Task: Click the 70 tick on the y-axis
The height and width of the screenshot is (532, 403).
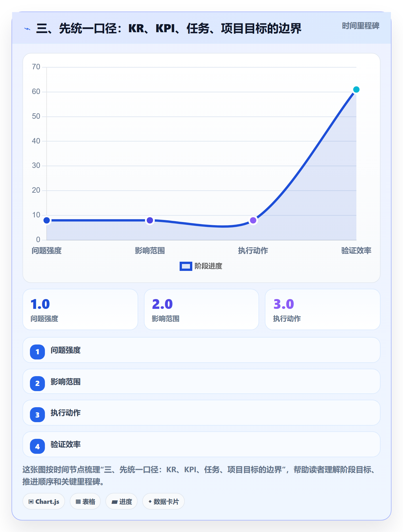Action: 36,67
